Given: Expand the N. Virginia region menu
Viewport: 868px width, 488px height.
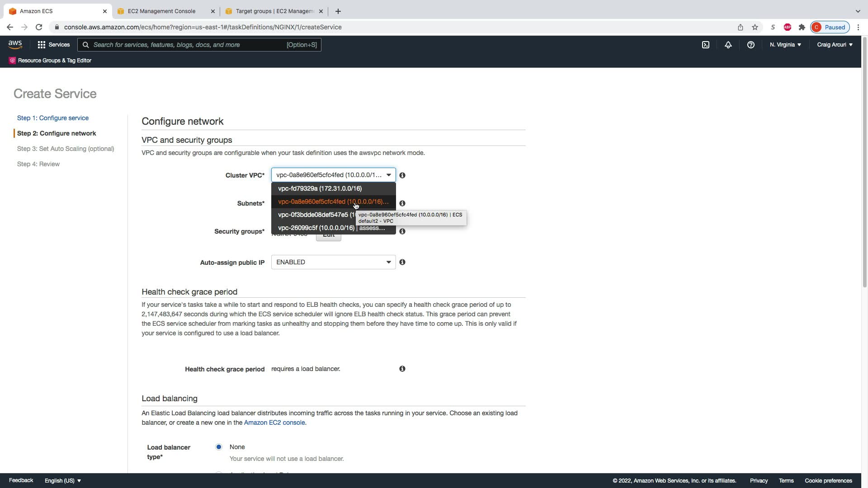Looking at the screenshot, I should click(x=785, y=45).
